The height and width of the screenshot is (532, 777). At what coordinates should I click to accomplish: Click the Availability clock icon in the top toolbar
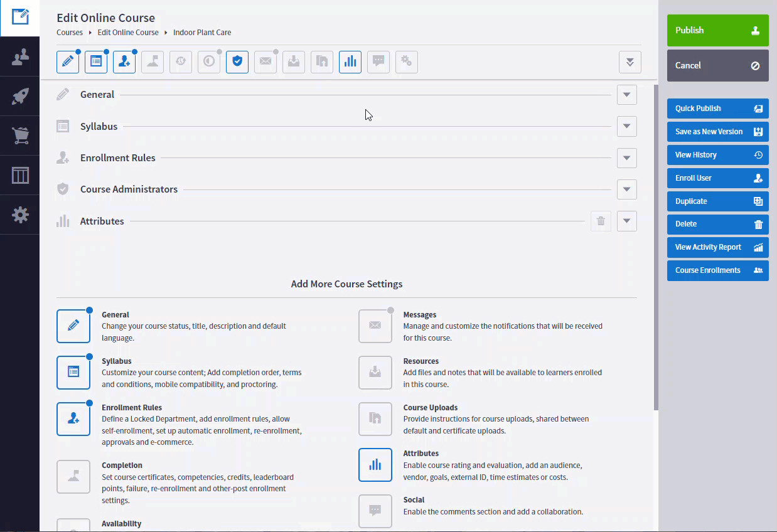(x=181, y=61)
